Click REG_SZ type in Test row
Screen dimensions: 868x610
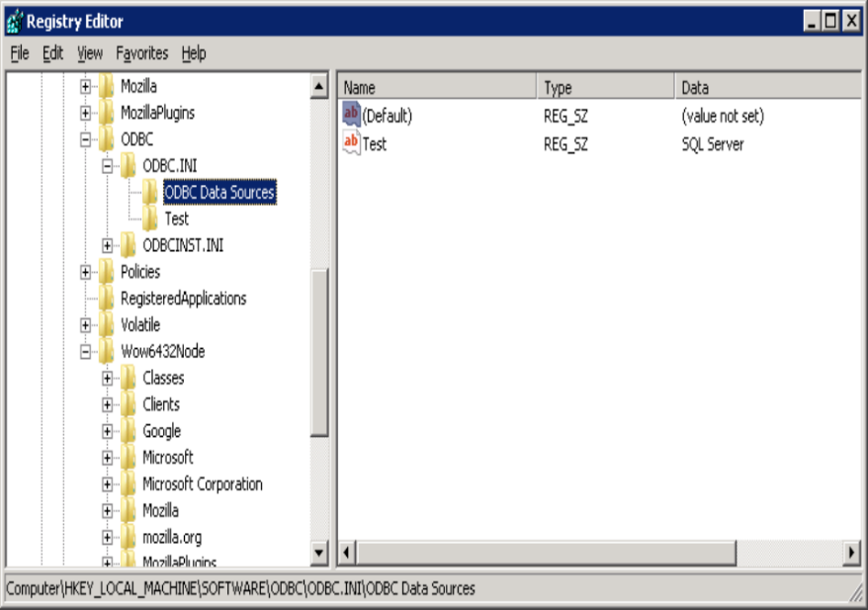point(565,144)
